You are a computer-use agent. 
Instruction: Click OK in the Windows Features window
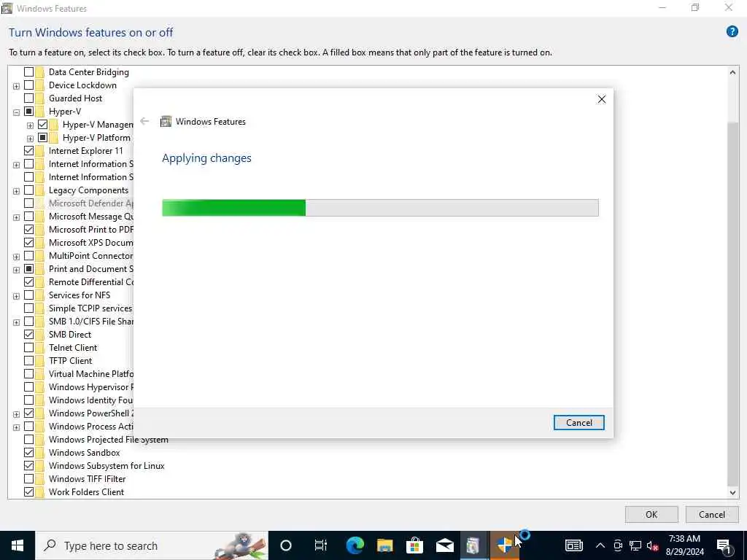point(651,514)
